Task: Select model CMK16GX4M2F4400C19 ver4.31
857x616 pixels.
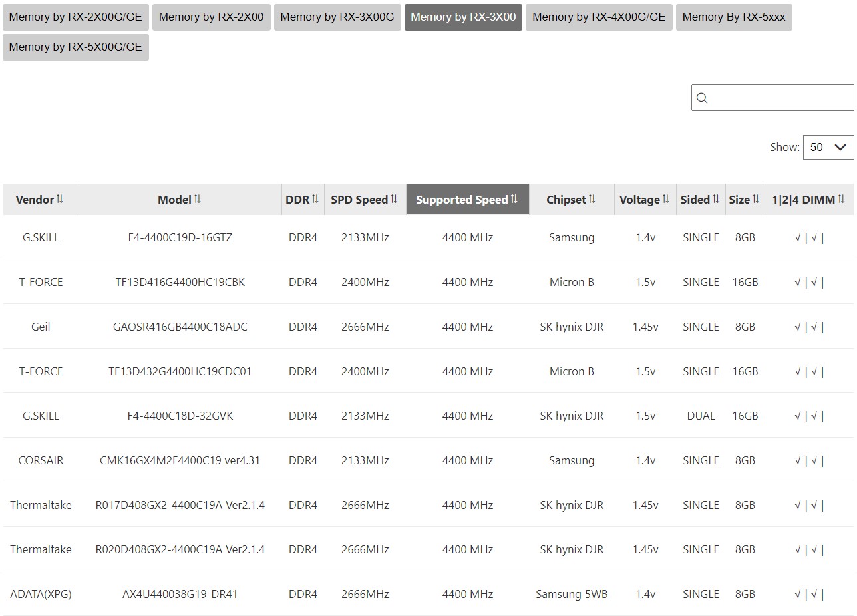Action: (180, 460)
